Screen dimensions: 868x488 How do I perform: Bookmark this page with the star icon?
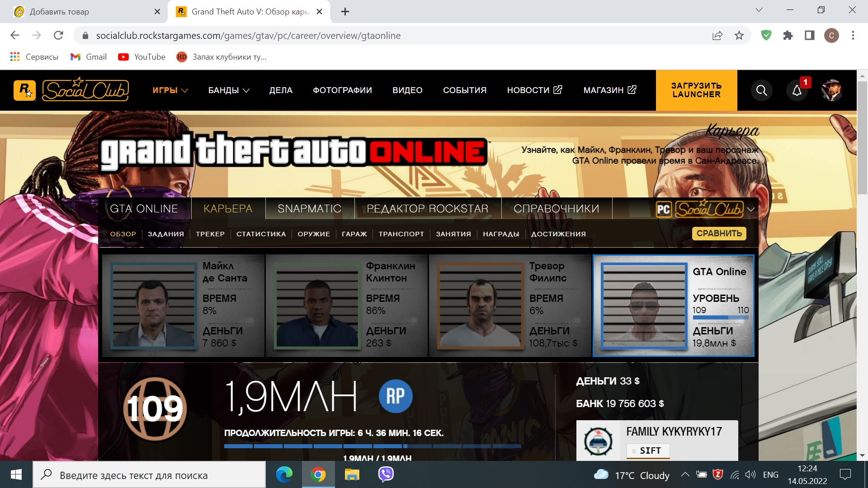tap(739, 35)
